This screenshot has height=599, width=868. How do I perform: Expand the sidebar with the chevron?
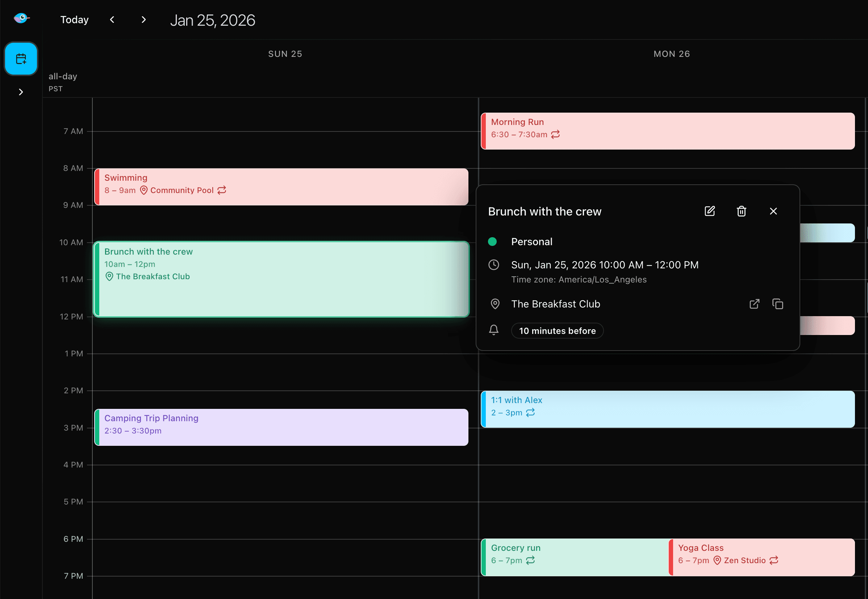[x=21, y=92]
